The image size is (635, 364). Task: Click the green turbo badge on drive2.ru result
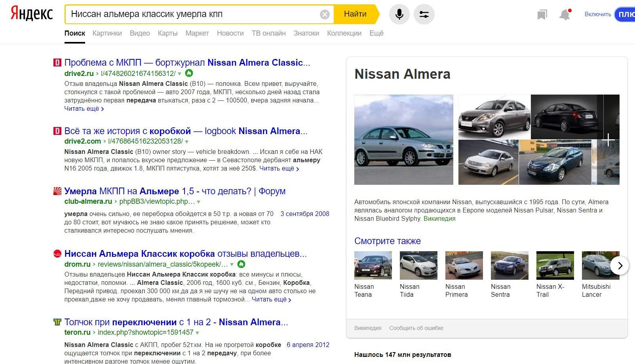(189, 73)
